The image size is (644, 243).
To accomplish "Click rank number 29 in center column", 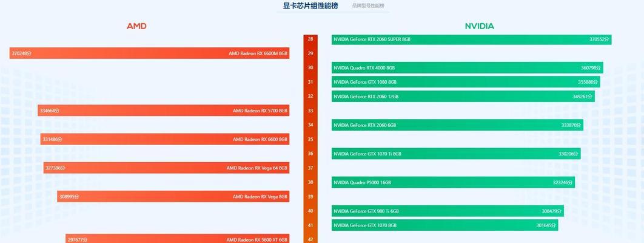I will (310, 53).
